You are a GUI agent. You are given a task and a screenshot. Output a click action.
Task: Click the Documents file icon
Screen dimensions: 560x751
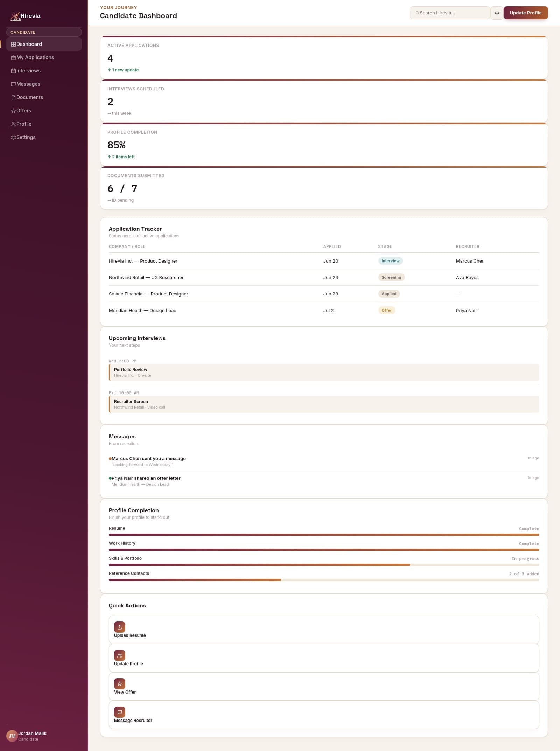point(13,97)
